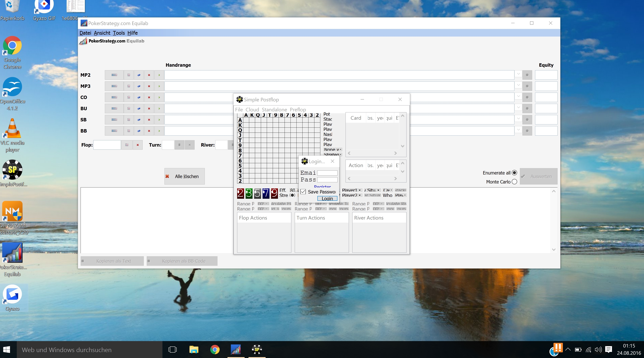The width and height of the screenshot is (644, 358).
Task: Select the red 9 card in Simple Postflop
Action: (275, 193)
